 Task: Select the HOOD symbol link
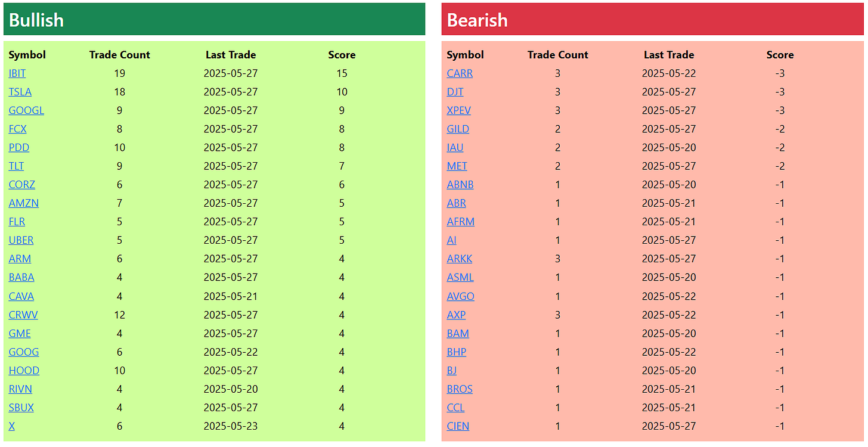24,370
